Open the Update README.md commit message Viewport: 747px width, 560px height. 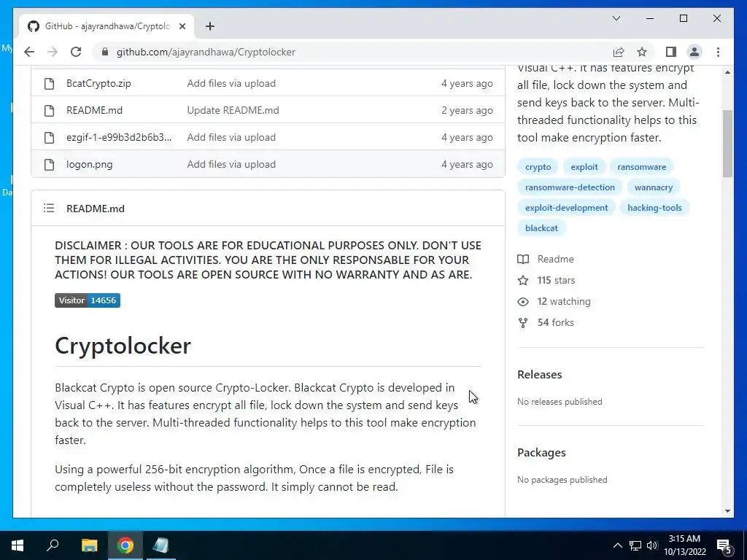[x=233, y=111]
